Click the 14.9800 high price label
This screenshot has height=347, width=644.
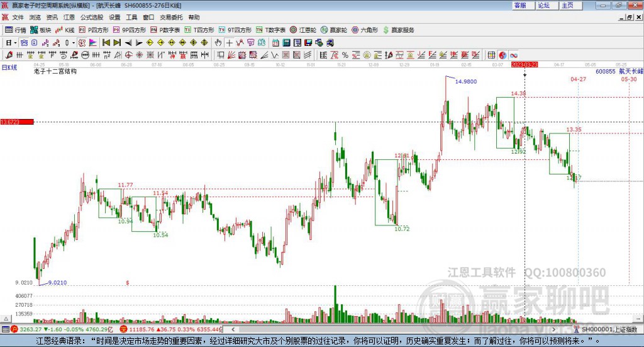[466, 81]
